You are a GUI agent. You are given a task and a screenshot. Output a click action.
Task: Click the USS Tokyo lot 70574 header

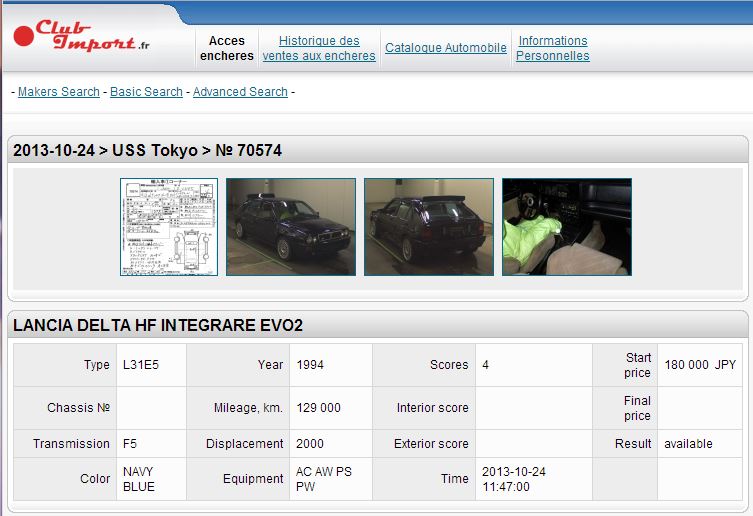147,151
